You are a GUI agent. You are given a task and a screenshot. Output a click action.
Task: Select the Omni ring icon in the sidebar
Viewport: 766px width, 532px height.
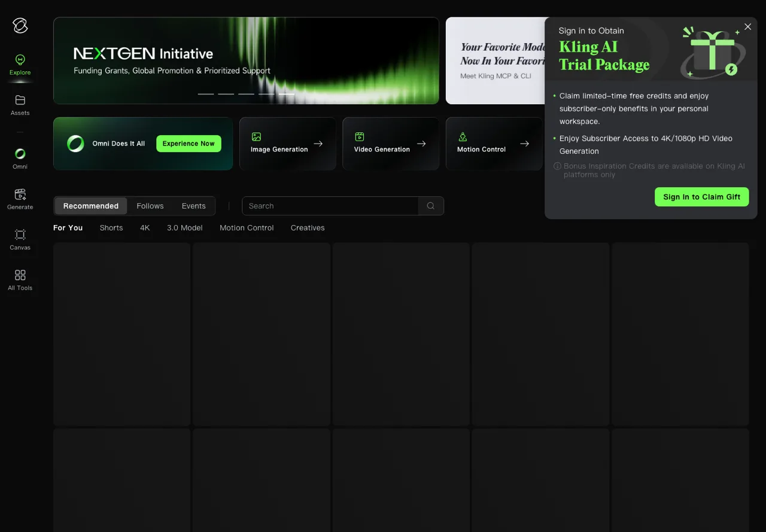pos(20,154)
